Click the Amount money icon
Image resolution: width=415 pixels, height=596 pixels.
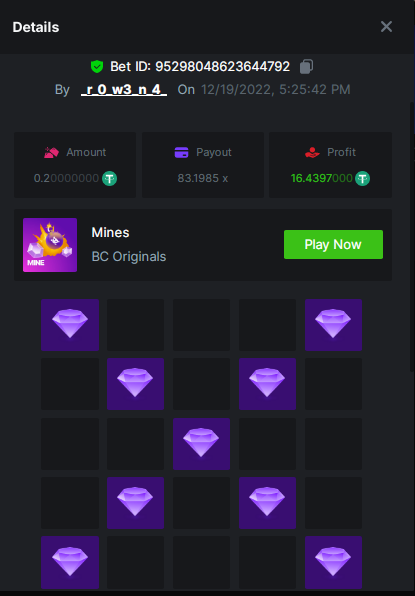coord(52,152)
